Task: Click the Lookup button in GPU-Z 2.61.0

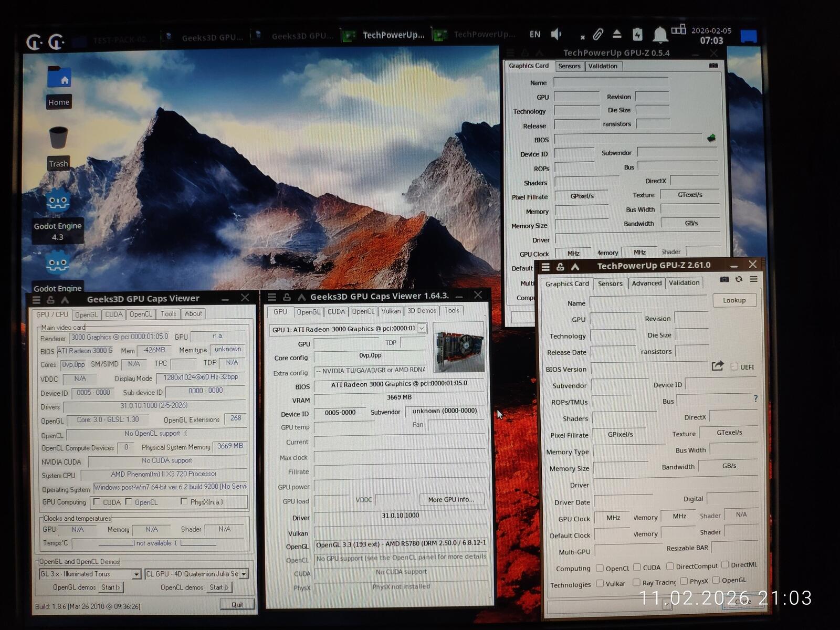Action: (734, 300)
